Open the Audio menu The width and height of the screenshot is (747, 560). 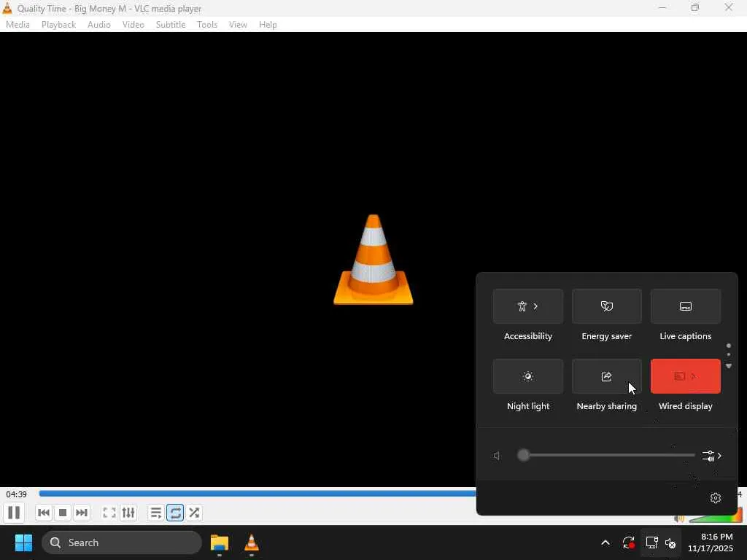[x=99, y=24]
